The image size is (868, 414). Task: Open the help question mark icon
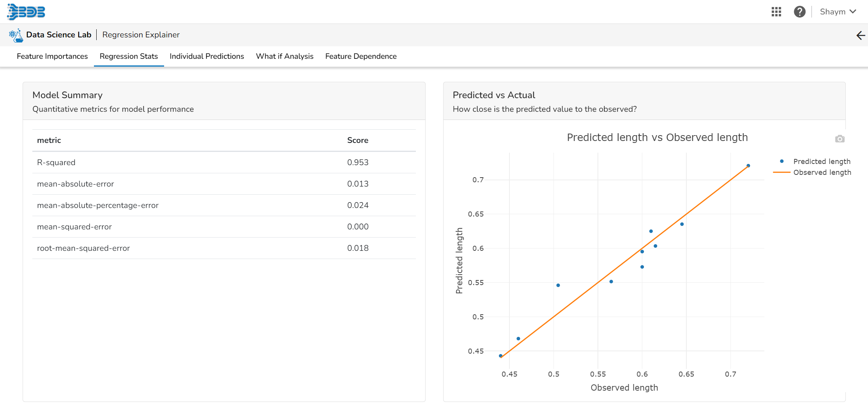[x=800, y=12]
